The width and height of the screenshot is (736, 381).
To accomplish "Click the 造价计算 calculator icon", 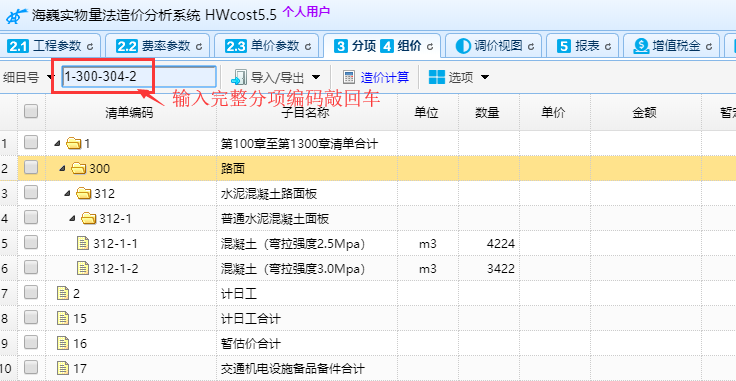I will (x=349, y=77).
